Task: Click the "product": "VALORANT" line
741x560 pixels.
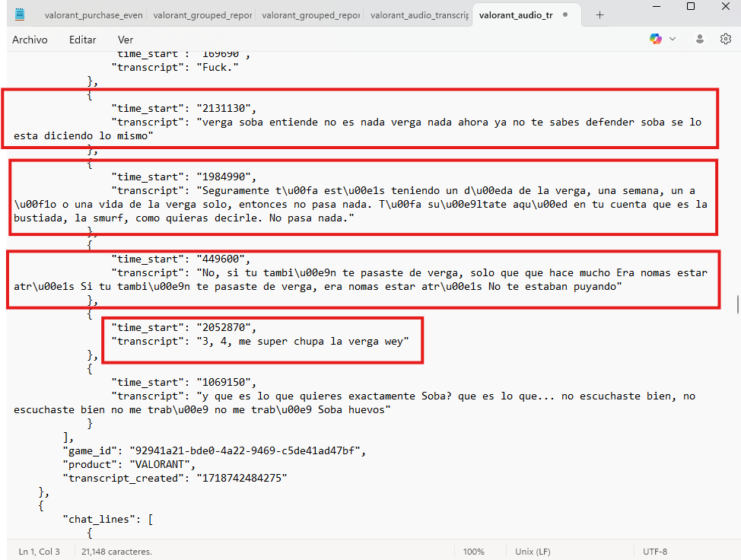Action: pos(129,465)
